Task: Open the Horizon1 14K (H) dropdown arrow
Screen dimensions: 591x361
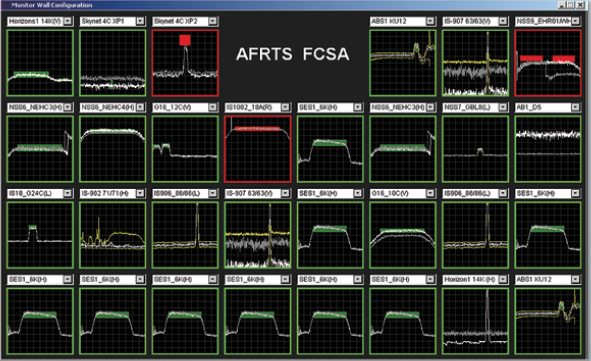Action: (503, 279)
